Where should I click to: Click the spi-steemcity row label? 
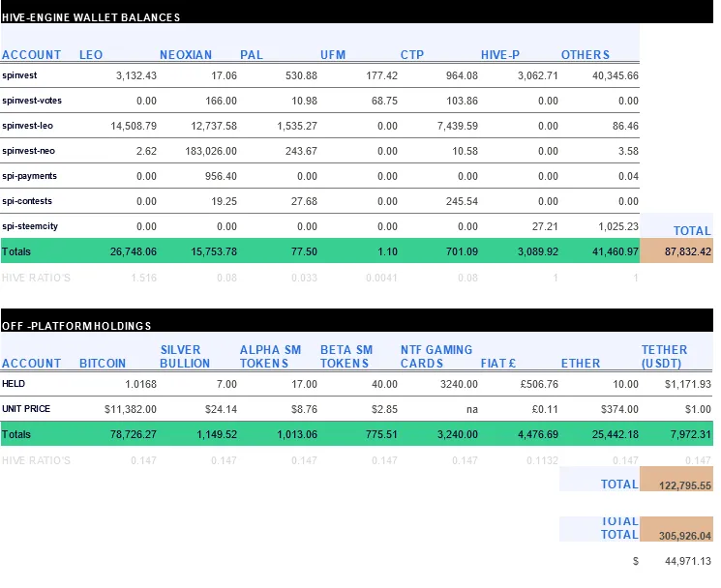coord(30,226)
